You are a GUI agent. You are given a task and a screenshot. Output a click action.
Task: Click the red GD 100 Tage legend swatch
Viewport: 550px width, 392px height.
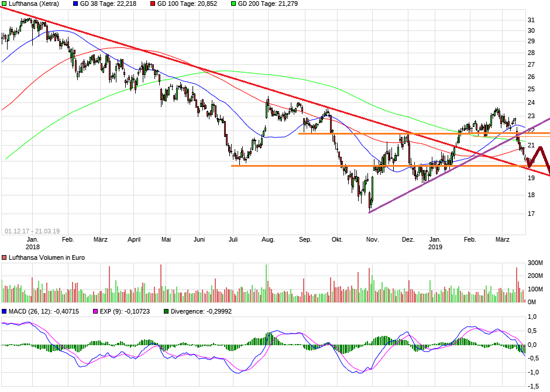click(x=153, y=4)
